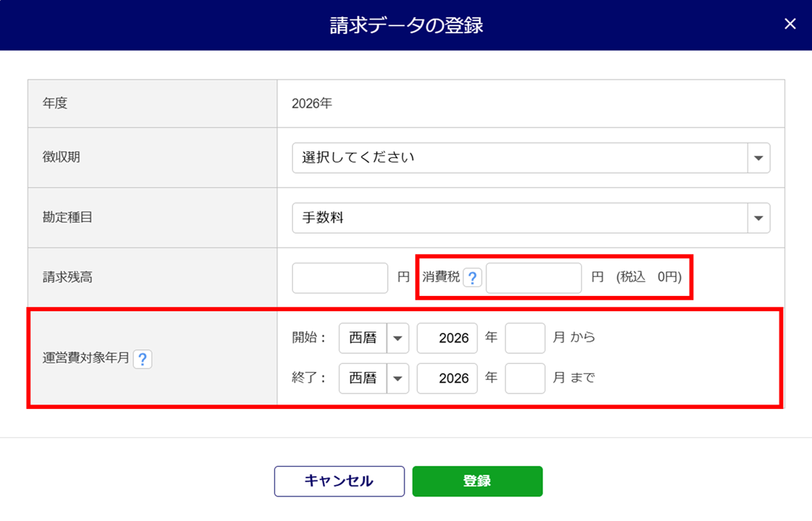Click the 請求残高 row label
812x521 pixels.
(67, 277)
